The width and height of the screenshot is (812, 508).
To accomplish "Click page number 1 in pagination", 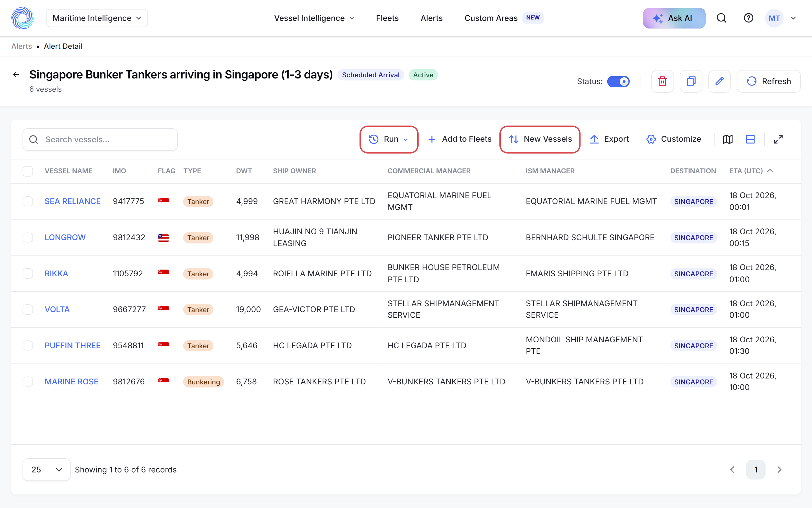I will tap(756, 470).
